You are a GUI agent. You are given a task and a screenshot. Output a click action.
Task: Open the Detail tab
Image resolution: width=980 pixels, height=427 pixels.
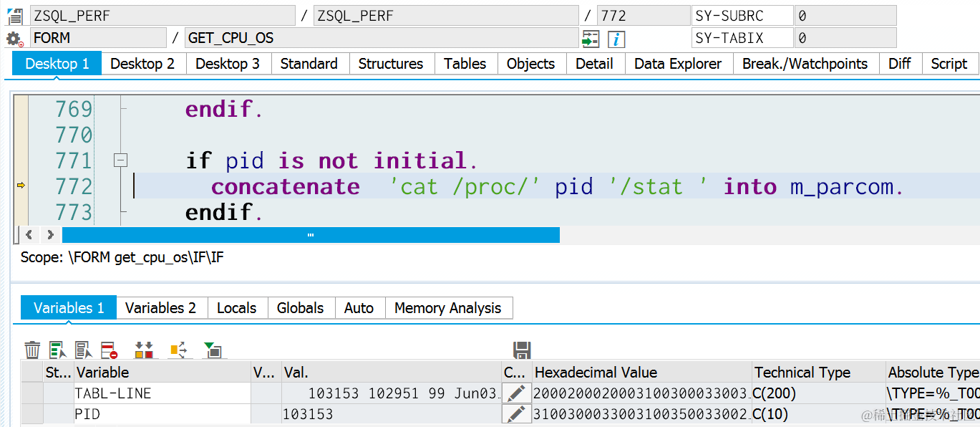[x=594, y=64]
